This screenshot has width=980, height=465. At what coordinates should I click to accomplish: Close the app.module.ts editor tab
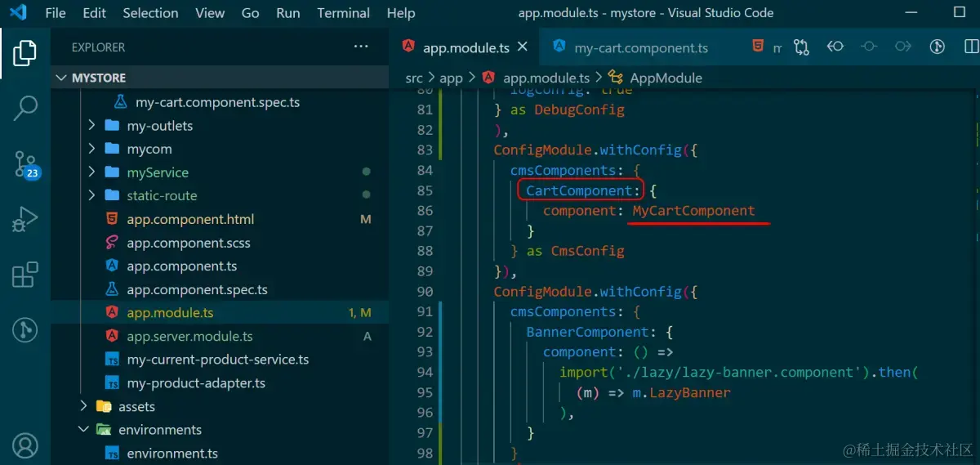pos(523,47)
